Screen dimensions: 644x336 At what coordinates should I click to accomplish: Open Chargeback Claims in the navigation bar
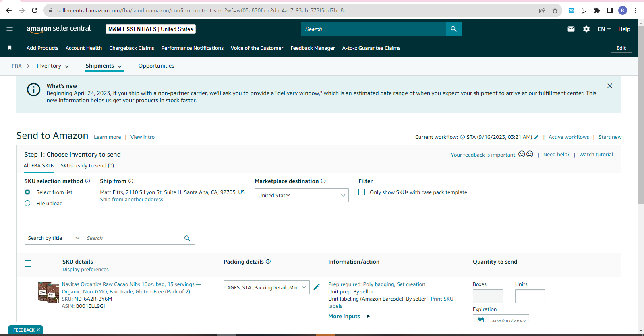pyautogui.click(x=132, y=48)
